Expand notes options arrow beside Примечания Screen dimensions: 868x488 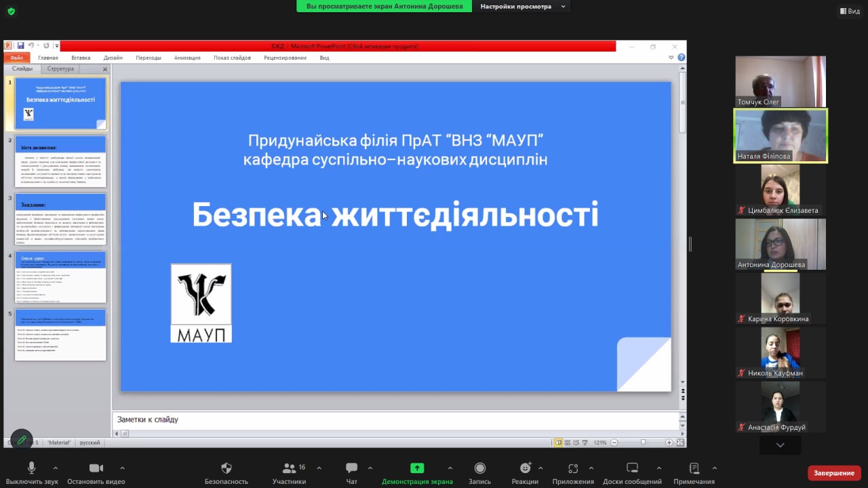coord(714,468)
